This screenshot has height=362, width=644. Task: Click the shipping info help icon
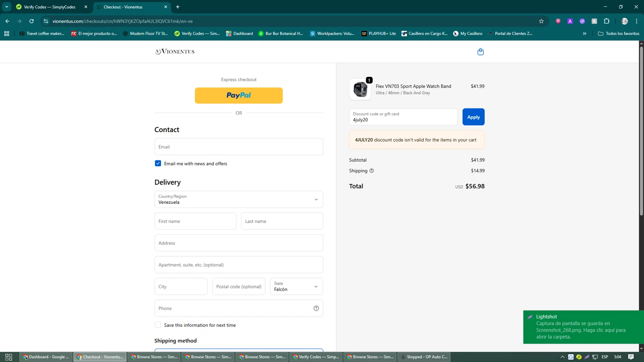[372, 171]
